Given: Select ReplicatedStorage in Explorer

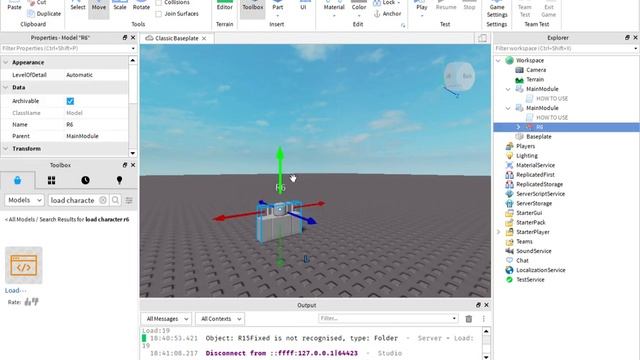Looking at the screenshot, I should pos(539,184).
